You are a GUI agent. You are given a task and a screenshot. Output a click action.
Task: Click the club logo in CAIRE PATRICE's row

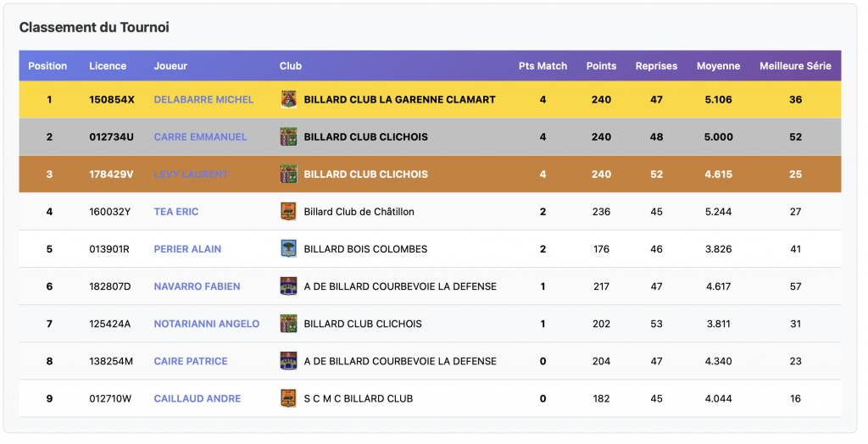(x=288, y=361)
